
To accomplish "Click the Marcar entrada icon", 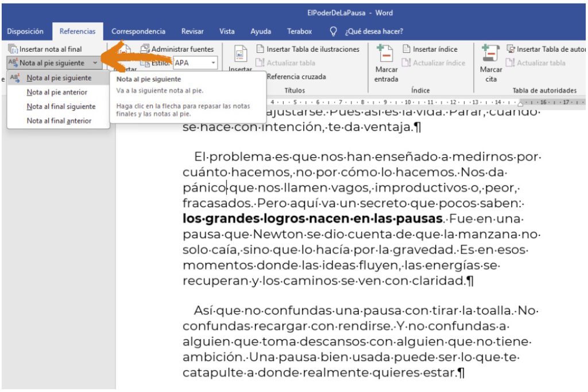I will 385,55.
